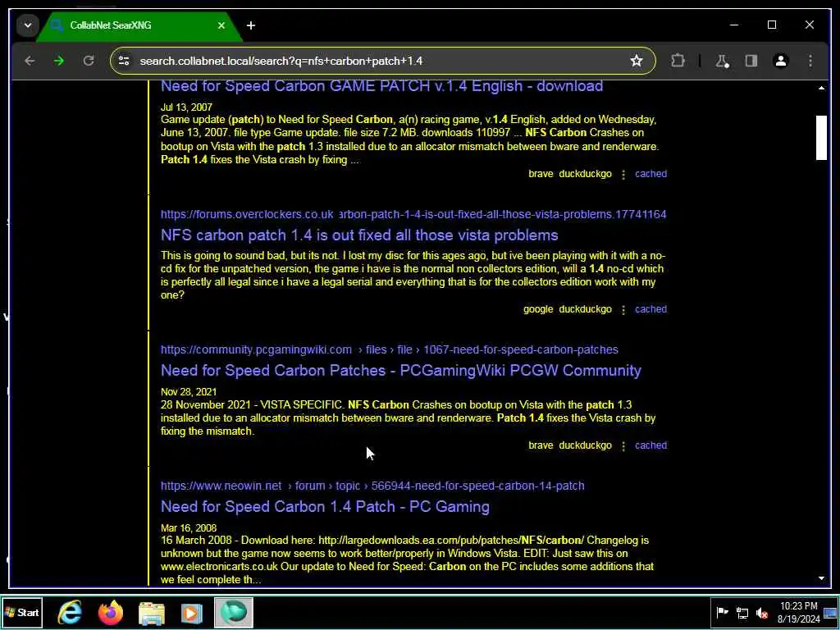Click duckduckgo label under overclockers result

[585, 309]
